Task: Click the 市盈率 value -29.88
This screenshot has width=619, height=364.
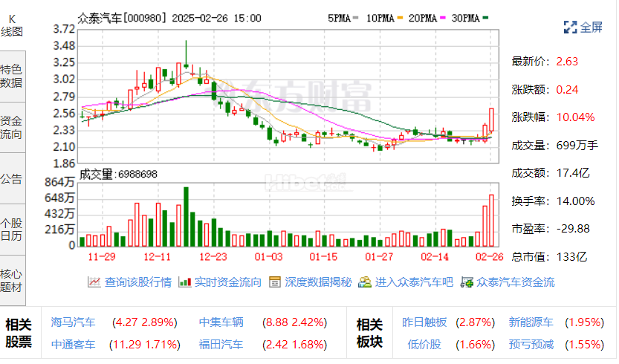Action: [573, 229]
